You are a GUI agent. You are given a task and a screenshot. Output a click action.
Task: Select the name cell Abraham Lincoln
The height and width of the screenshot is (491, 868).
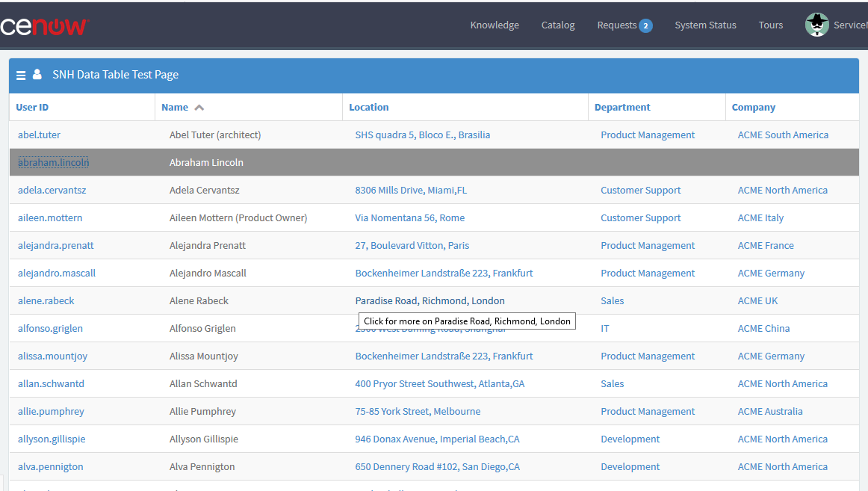(206, 163)
